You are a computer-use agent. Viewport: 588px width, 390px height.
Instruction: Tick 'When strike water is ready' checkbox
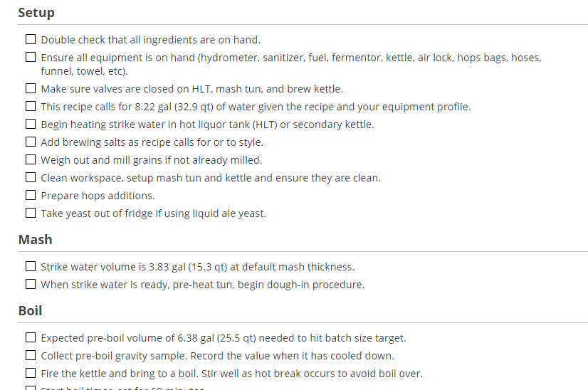coord(31,285)
